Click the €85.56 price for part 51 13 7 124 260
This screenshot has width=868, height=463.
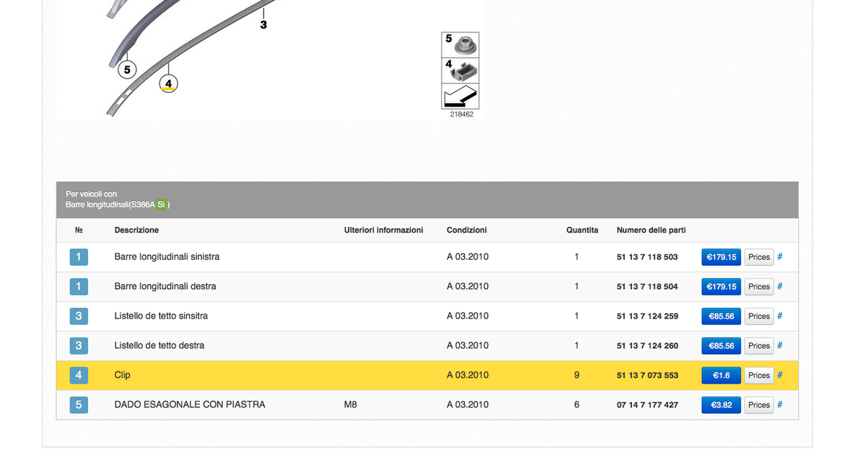click(721, 346)
